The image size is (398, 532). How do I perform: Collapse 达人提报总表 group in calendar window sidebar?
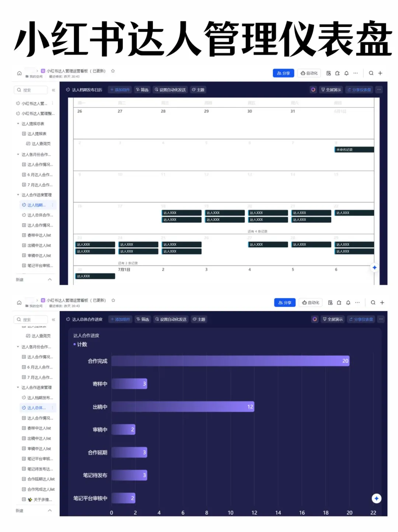pos(18,124)
